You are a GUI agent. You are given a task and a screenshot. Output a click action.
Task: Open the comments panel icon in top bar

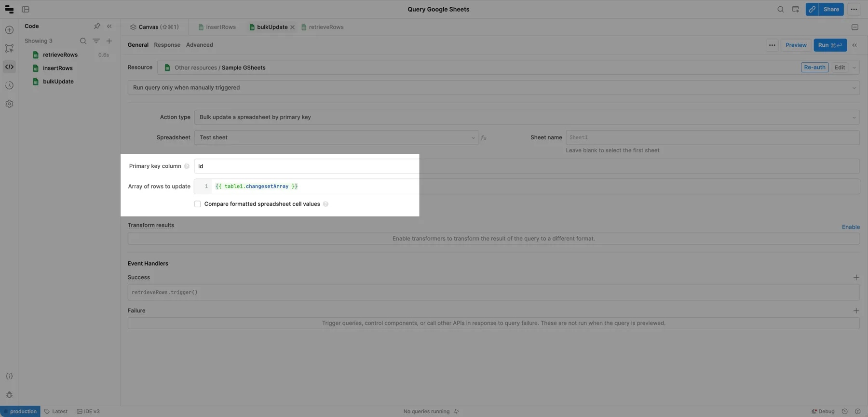tap(795, 9)
